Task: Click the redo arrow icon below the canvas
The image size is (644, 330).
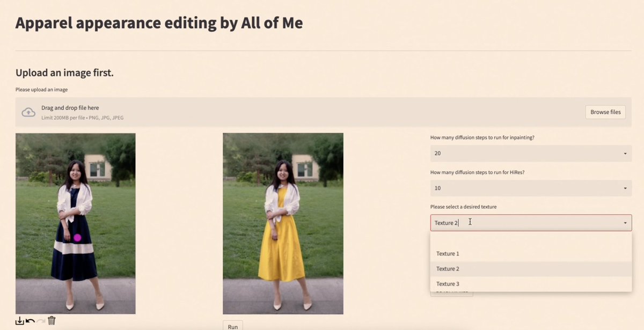Action: coord(41,321)
